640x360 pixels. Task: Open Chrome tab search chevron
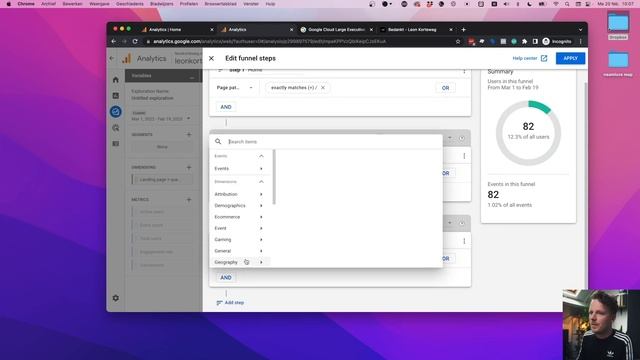pos(580,30)
